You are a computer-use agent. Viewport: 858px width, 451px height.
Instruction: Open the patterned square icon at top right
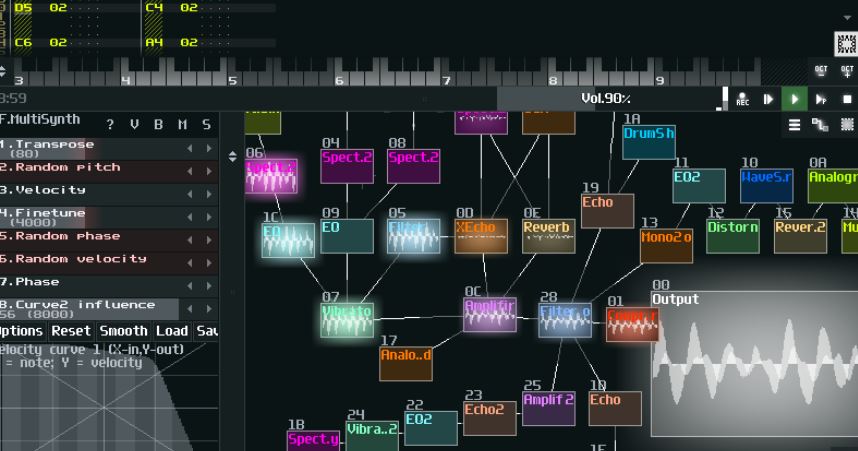coord(846,44)
